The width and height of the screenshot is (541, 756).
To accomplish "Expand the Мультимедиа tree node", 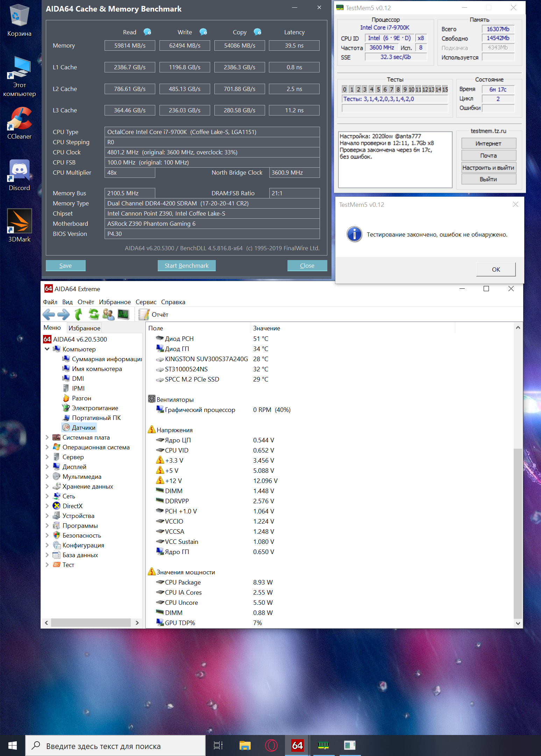I will pos(47,476).
